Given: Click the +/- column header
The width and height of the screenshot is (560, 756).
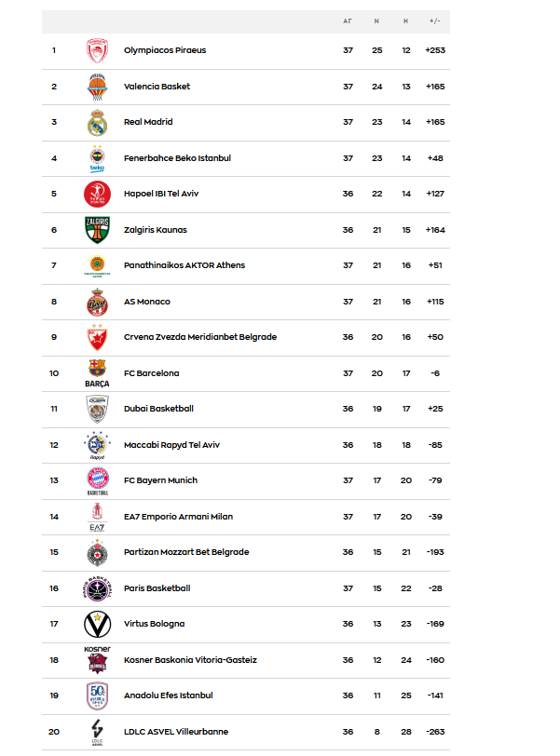Looking at the screenshot, I should tap(434, 20).
